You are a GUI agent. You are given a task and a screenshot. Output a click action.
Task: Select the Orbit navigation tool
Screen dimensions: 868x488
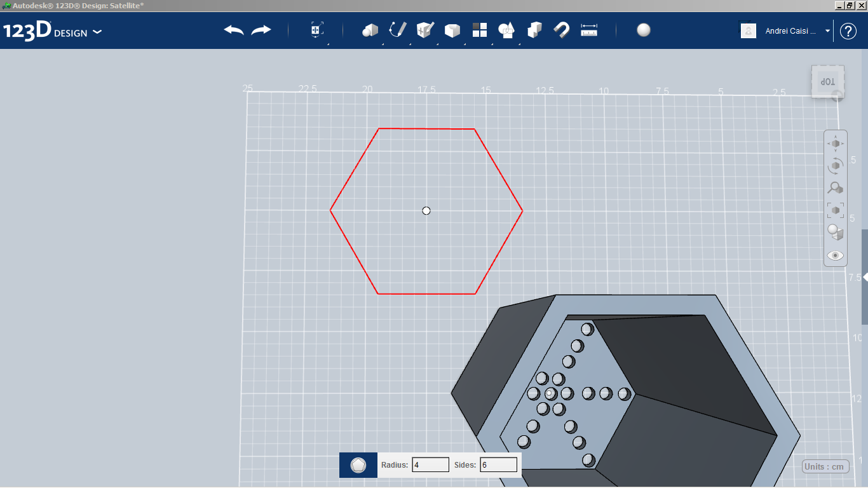pos(836,166)
